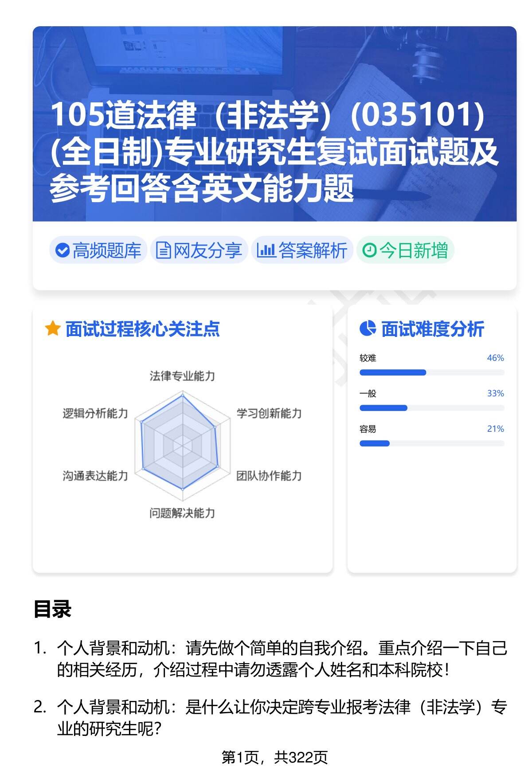Click the 第1页，共322页 page indicator
Screen dimensions: 532x778
(274, 758)
